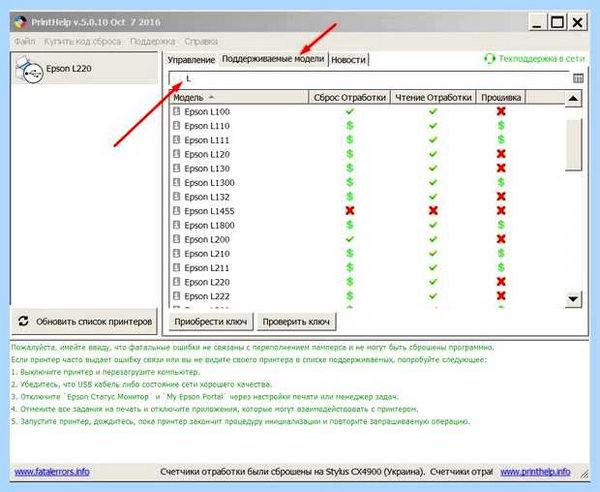
Task: Switch to the Новости tab
Action: tap(348, 60)
